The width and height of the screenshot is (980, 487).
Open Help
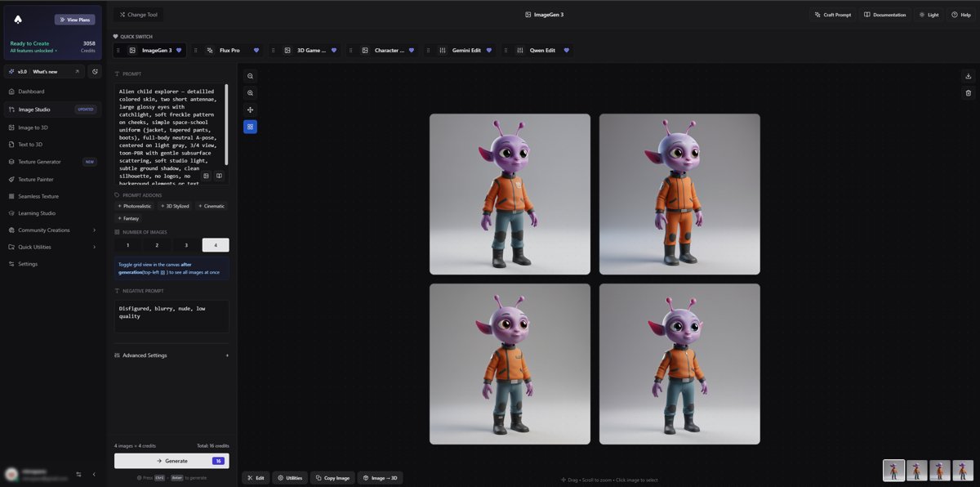coord(960,15)
